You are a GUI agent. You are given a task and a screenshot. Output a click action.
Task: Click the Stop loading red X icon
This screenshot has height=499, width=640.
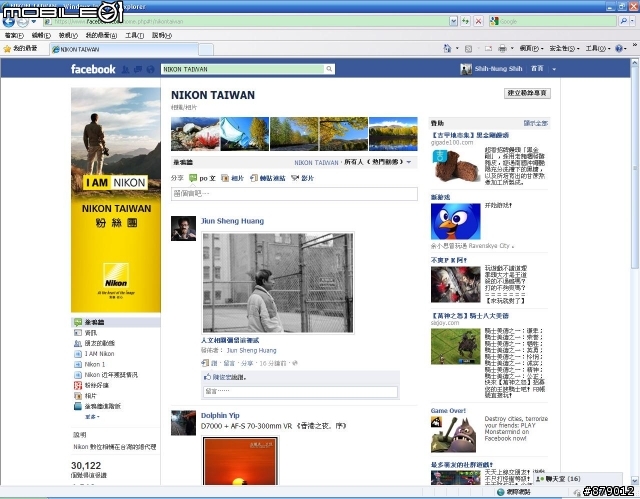[478, 21]
